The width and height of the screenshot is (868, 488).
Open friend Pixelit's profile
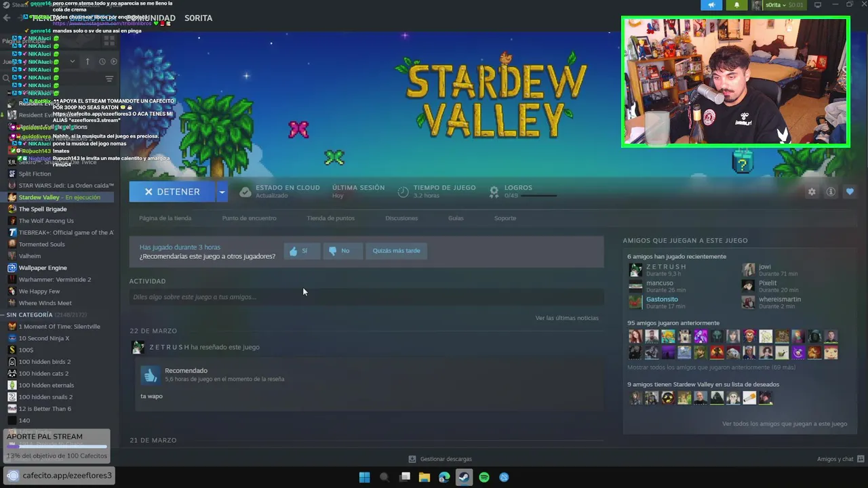(768, 283)
